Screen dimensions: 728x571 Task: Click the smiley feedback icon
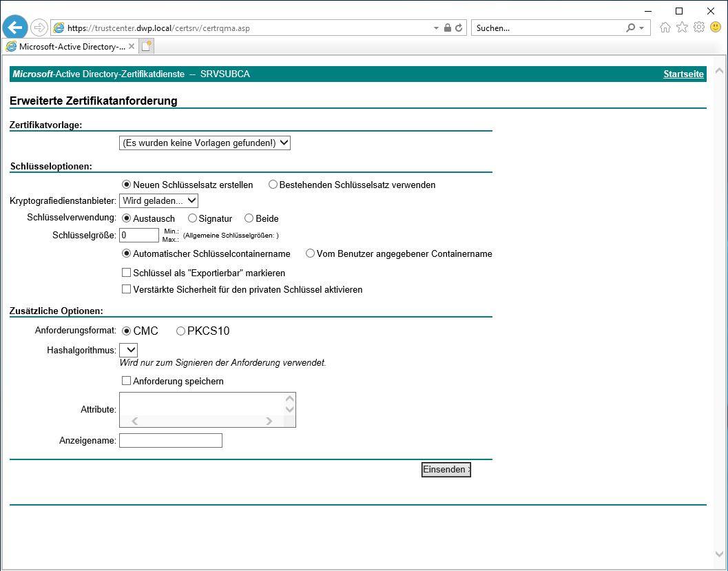[x=716, y=28]
